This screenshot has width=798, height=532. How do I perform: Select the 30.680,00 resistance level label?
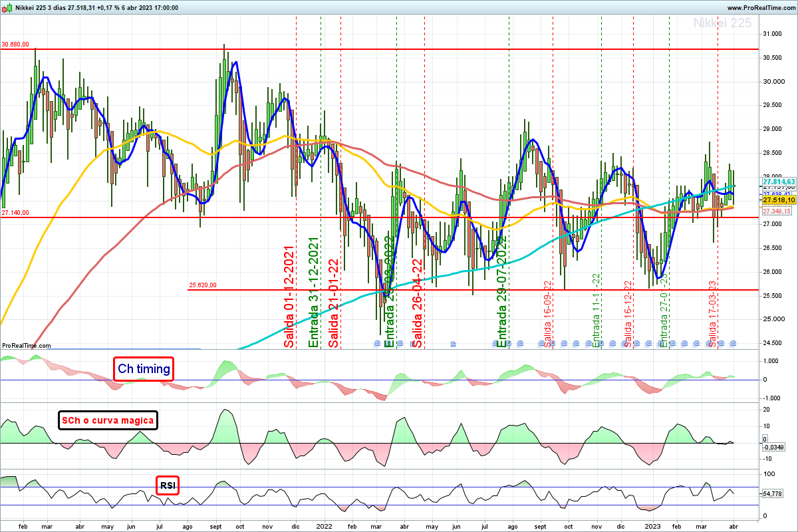click(x=15, y=45)
